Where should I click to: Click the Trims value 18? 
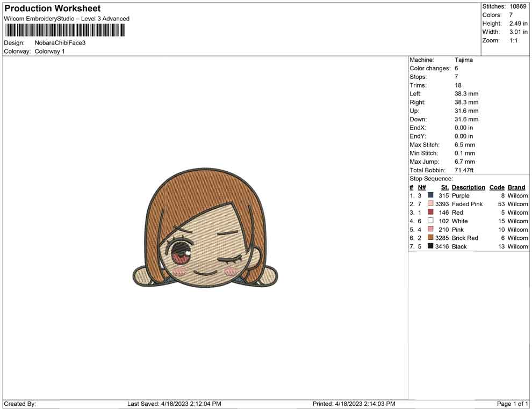tap(458, 85)
